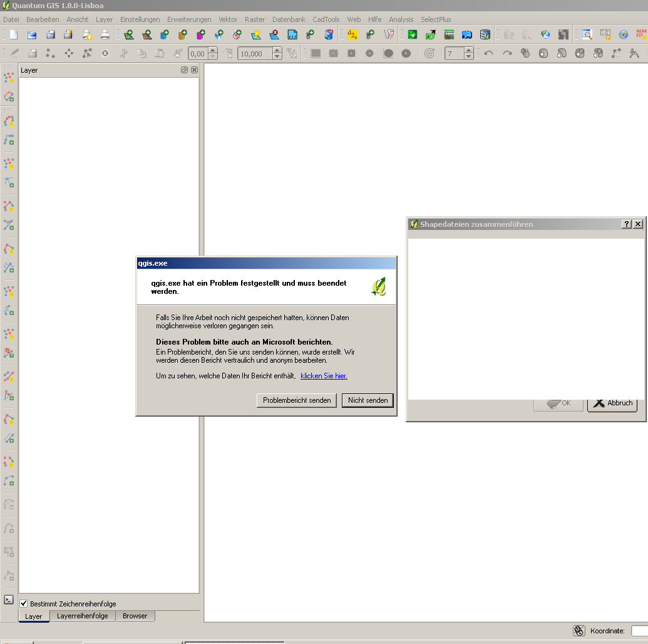Image resolution: width=648 pixels, height=644 pixels.
Task: Open the SelectPlus menu
Action: tap(436, 19)
